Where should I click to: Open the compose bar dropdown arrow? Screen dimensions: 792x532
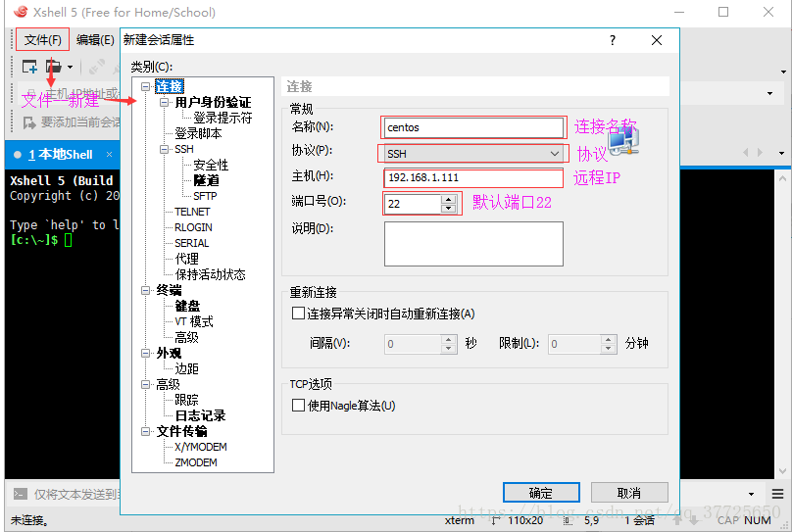click(752, 494)
